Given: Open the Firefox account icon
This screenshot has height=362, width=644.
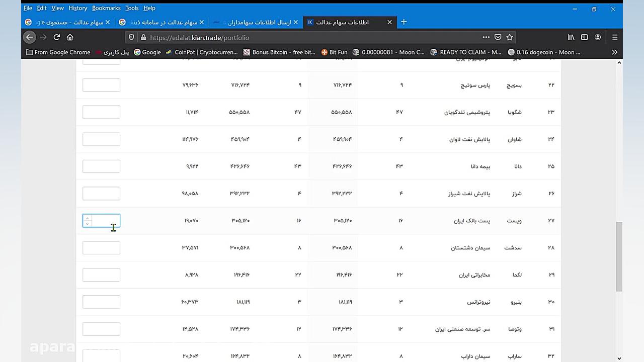Looking at the screenshot, I should point(598,37).
